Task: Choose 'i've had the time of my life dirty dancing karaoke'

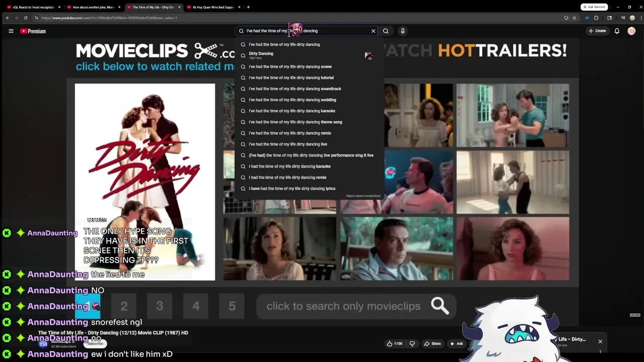Action: point(309,111)
